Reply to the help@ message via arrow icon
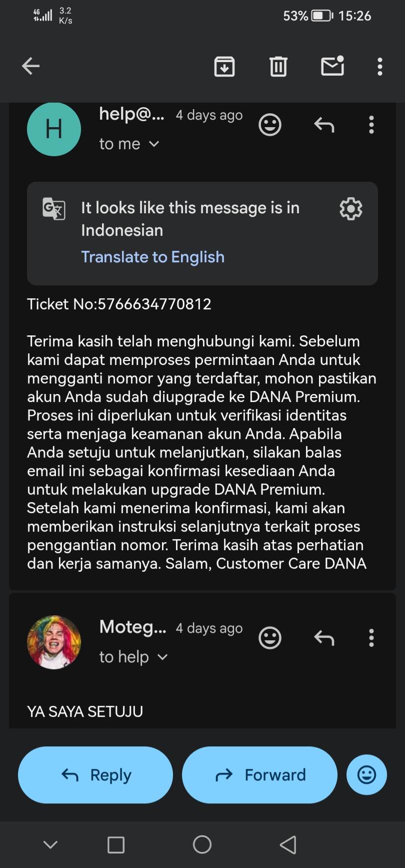Image resolution: width=405 pixels, height=868 pixels. tap(324, 125)
